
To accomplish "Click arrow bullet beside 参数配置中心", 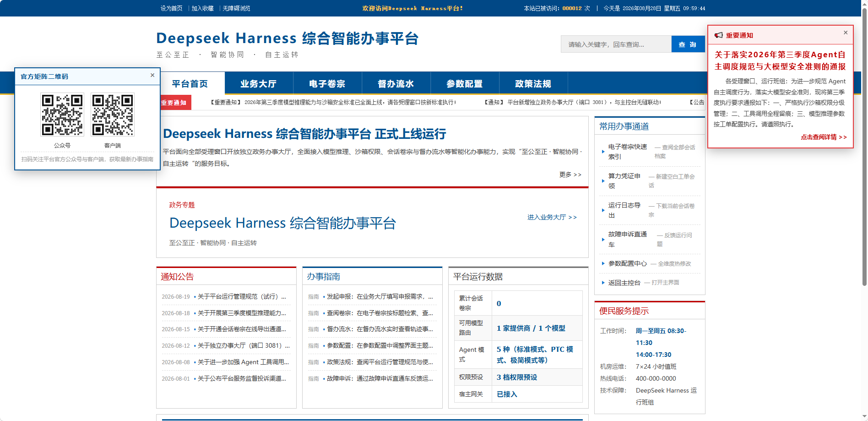I will 603,263.
